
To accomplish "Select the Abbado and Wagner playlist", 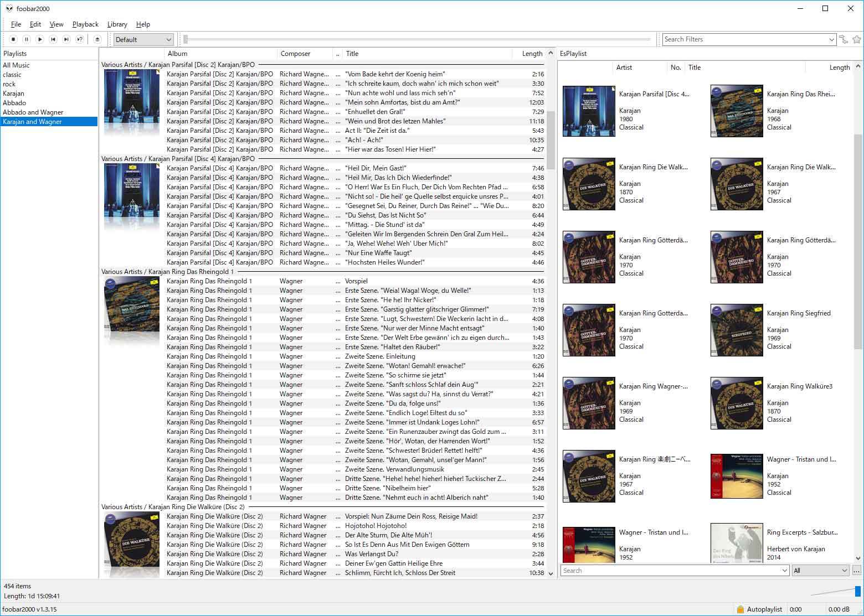I will [33, 112].
